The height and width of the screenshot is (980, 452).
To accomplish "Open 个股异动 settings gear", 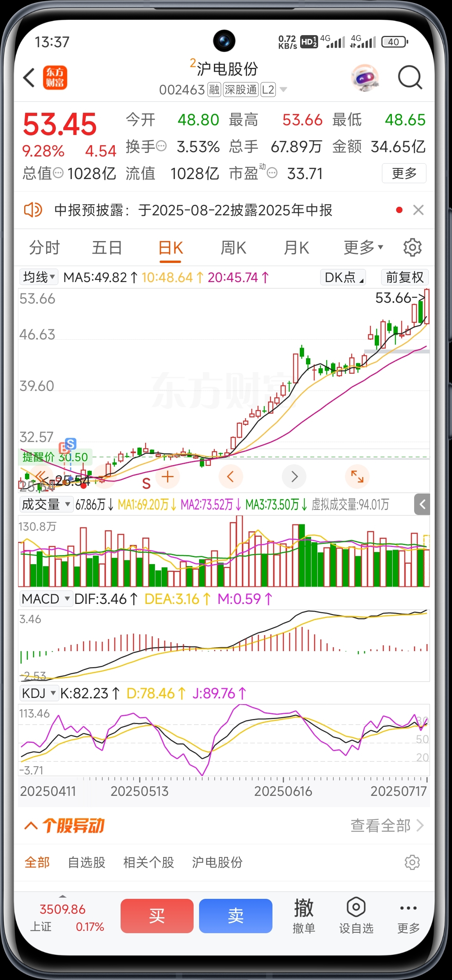I will click(x=412, y=862).
